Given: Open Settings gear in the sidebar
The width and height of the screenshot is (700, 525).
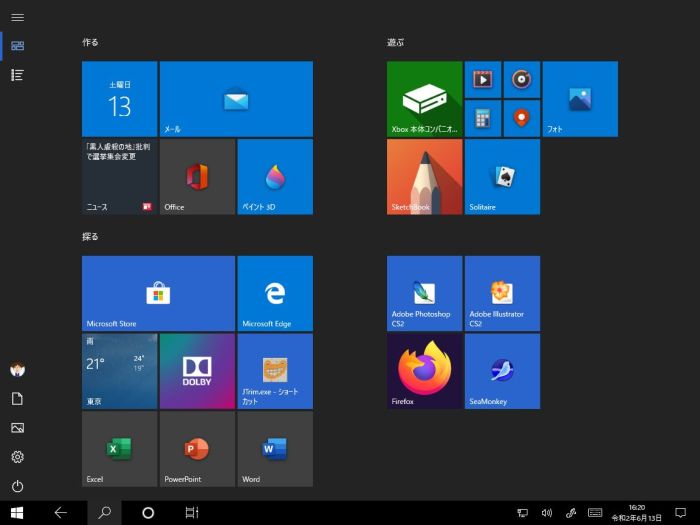Looking at the screenshot, I should [x=17, y=457].
